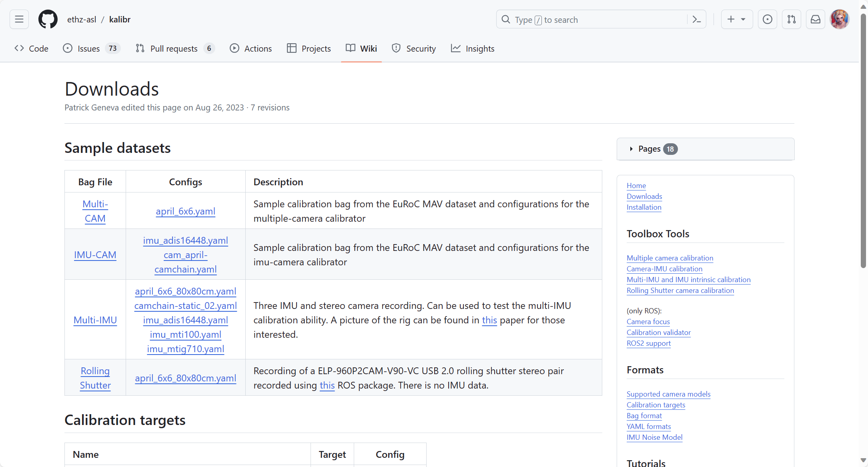Viewport: 868px width, 467px height.
Task: Open Rolling Shutter camera calibration page
Action: (680, 291)
